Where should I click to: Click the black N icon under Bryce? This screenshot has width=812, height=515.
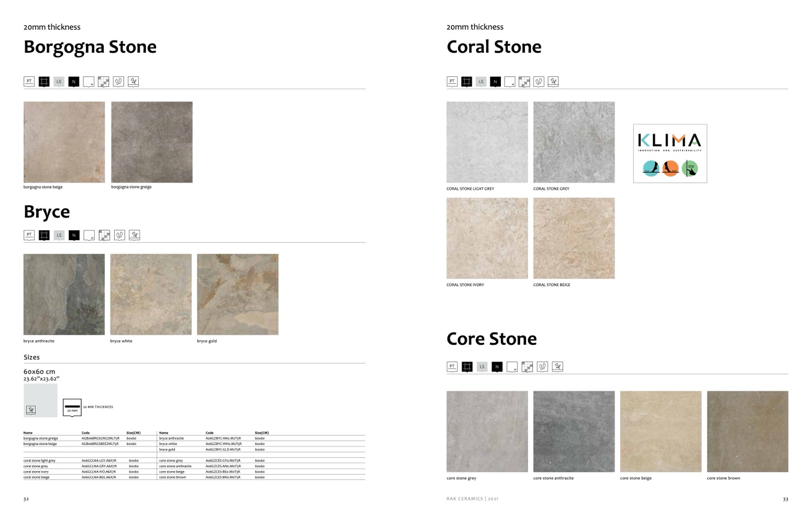click(x=74, y=236)
